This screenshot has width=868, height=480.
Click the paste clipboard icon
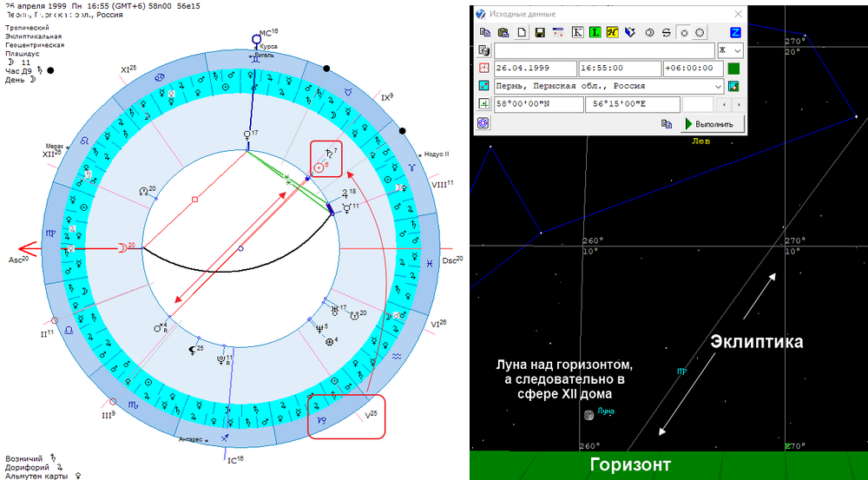[x=503, y=32]
